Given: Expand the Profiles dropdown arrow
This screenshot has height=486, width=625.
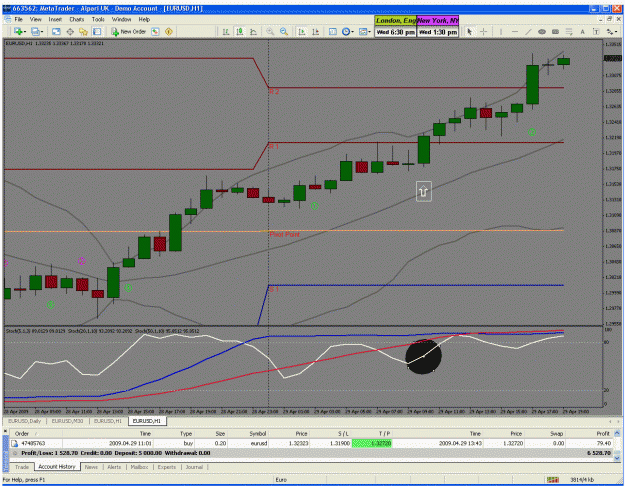Looking at the screenshot, I should pos(42,32).
